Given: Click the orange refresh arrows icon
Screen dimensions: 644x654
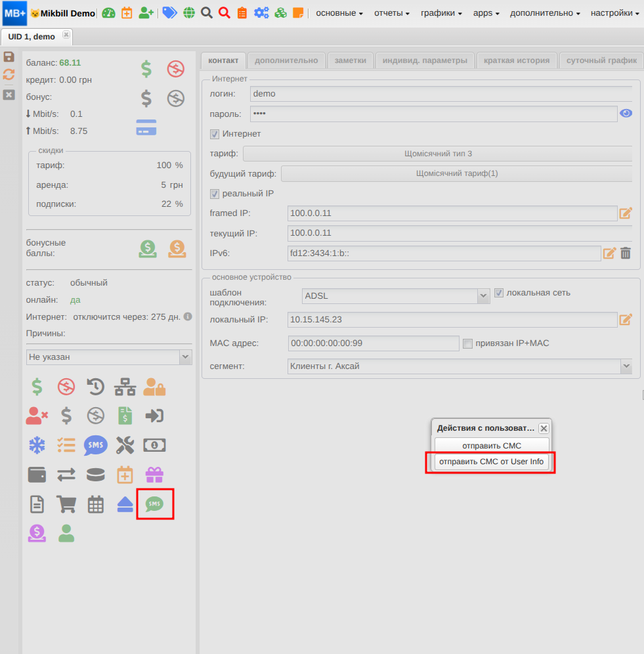Looking at the screenshot, I should 9,75.
